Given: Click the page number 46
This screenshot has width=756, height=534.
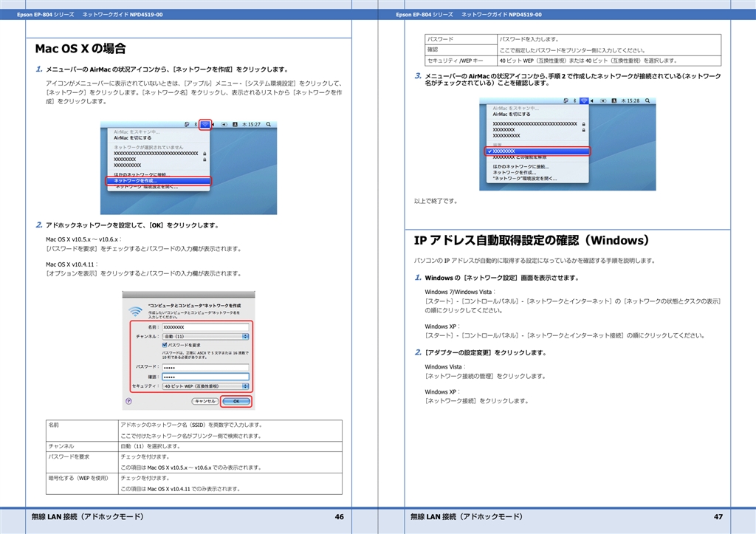Looking at the screenshot, I should pos(340,516).
